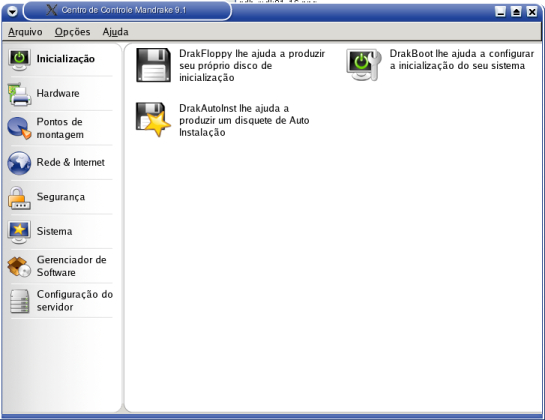Screen dimensions: 545x420
Task: Select Configuração do servidor label
Action: [75, 300]
